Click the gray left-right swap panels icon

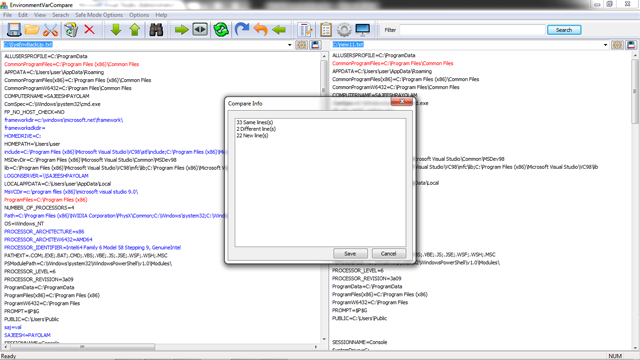(200, 29)
